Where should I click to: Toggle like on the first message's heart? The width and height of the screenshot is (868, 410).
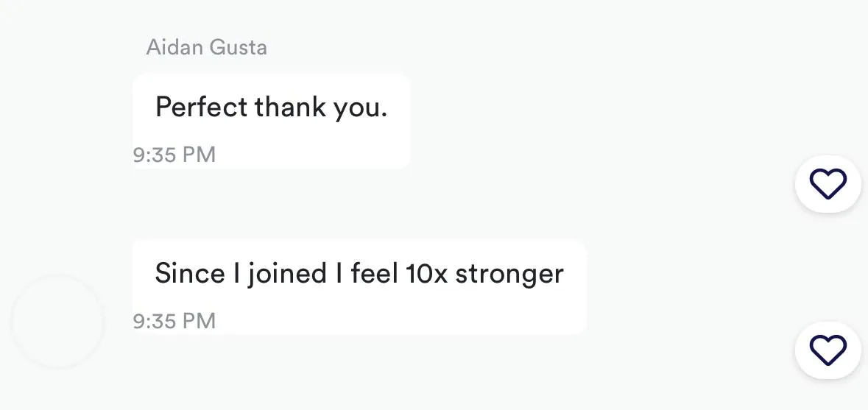828,184
